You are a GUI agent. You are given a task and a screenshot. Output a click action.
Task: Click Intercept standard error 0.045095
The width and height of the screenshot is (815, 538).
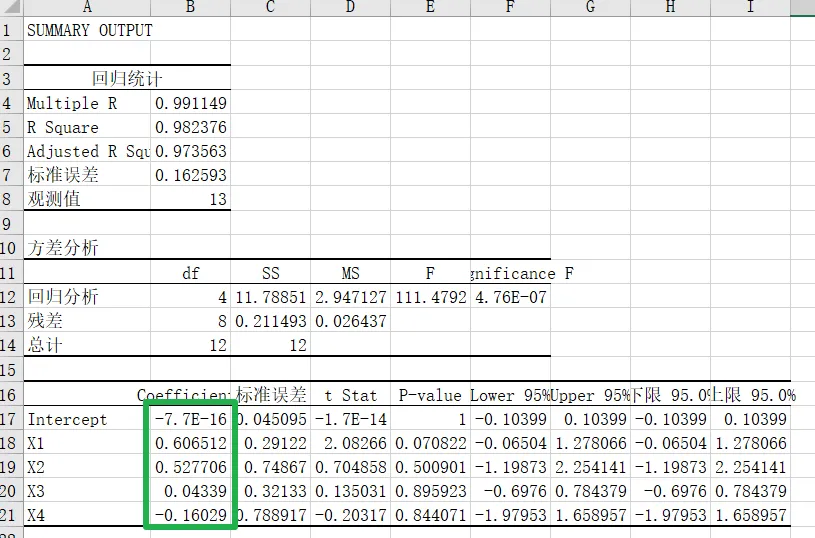[x=270, y=418]
